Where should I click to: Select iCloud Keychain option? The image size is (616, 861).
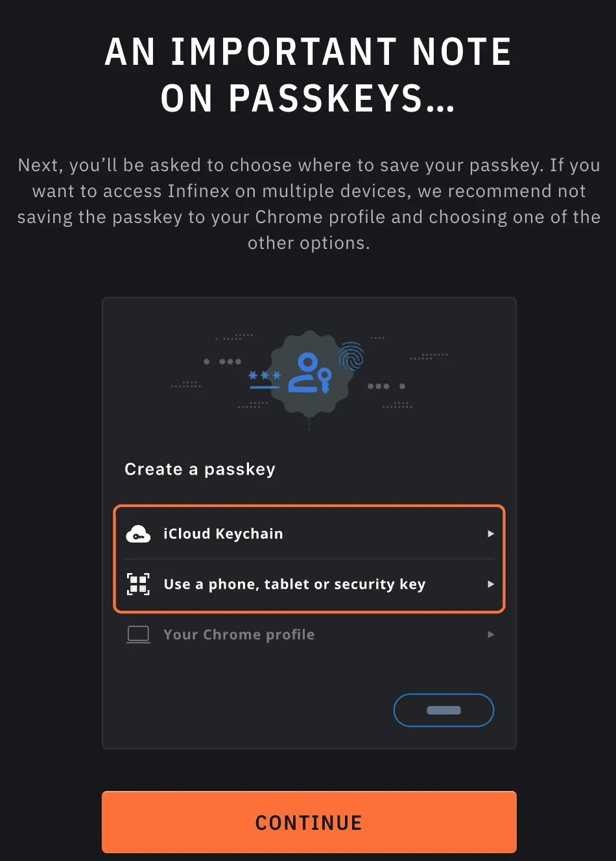point(309,534)
